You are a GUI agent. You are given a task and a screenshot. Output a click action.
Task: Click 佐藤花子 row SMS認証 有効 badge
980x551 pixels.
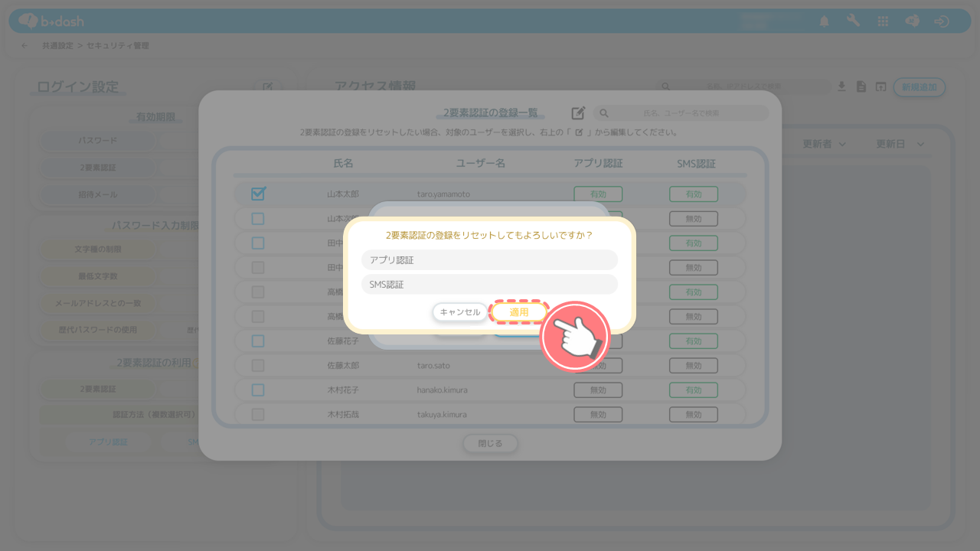(694, 341)
